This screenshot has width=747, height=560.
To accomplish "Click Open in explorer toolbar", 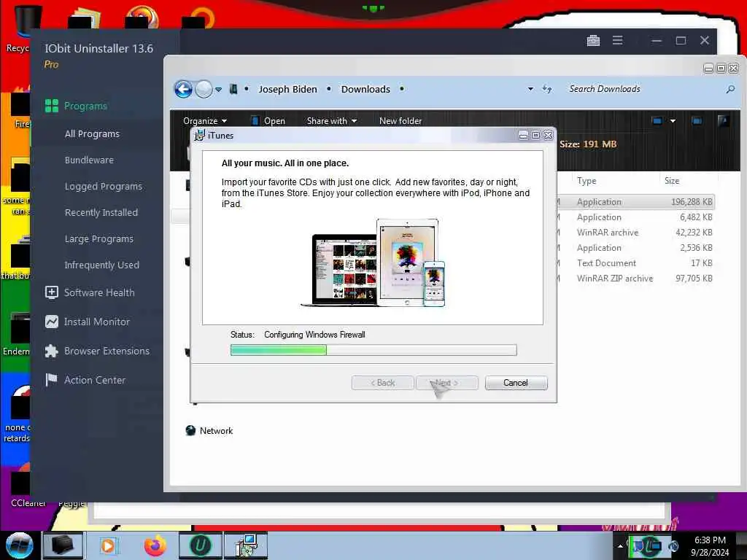I will [x=268, y=121].
